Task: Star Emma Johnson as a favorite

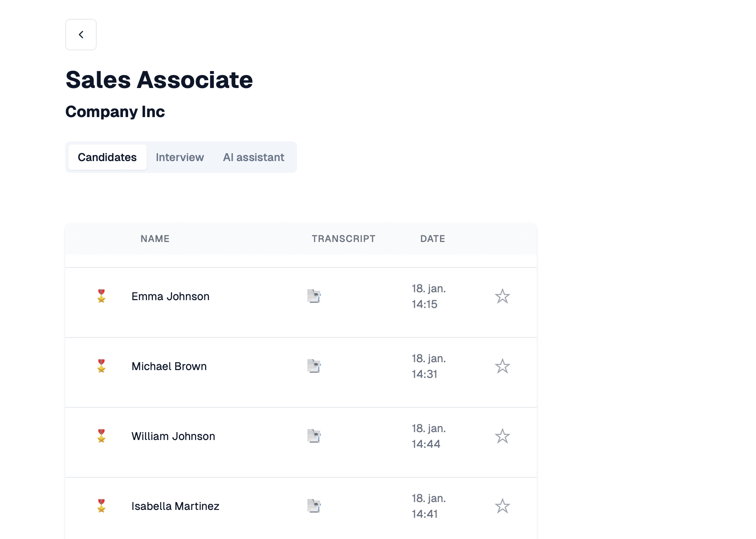Action: [503, 296]
